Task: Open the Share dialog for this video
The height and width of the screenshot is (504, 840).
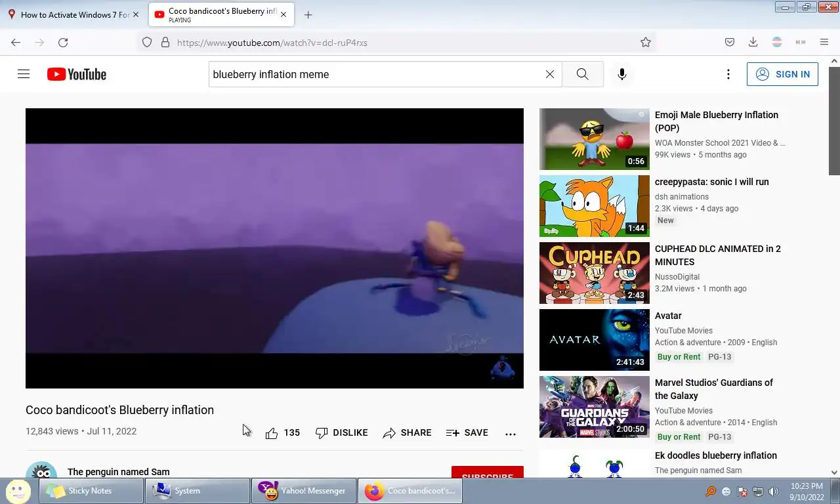Action: tap(407, 432)
